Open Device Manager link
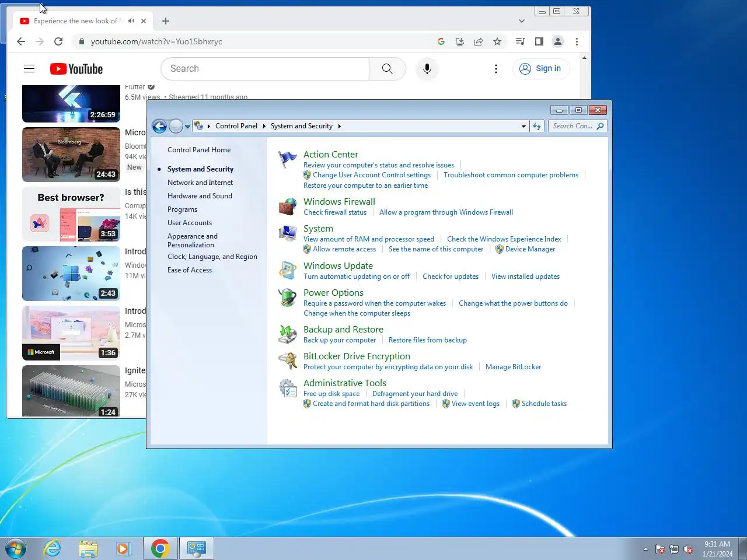 530,249
